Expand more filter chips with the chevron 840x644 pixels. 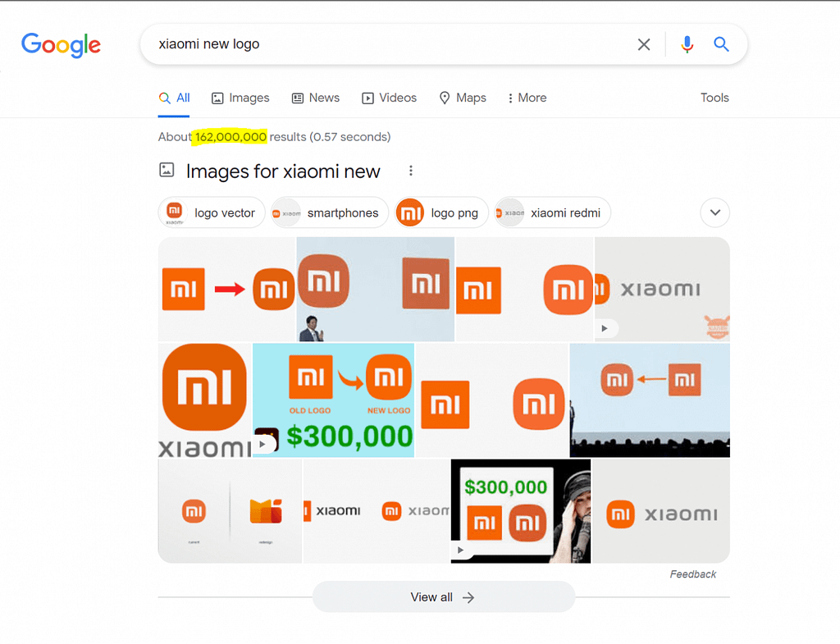tap(715, 212)
